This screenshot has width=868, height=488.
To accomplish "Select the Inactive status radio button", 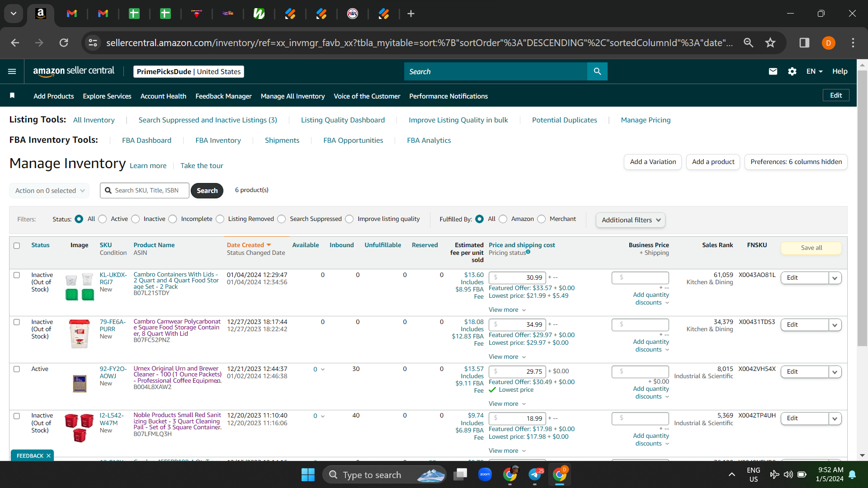I will [136, 219].
